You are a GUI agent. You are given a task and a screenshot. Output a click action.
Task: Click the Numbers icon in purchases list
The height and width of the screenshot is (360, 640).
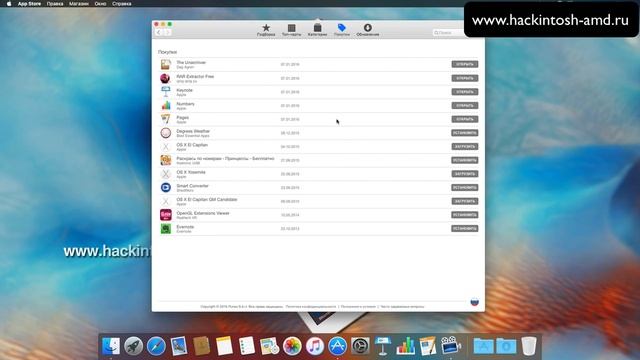coord(165,105)
